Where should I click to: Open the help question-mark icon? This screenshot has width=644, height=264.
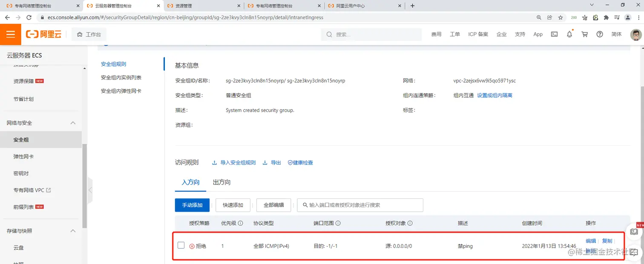pos(600,34)
